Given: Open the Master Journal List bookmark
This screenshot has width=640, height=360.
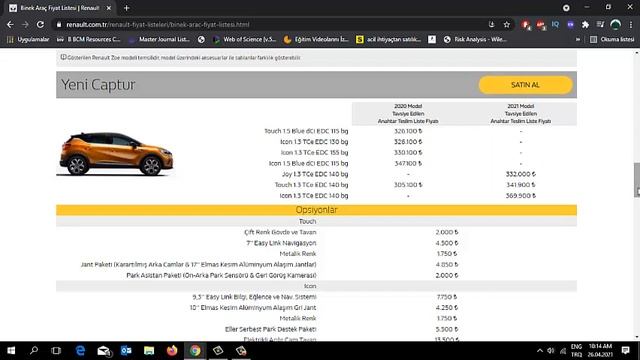Looking at the screenshot, I should [x=159, y=39].
